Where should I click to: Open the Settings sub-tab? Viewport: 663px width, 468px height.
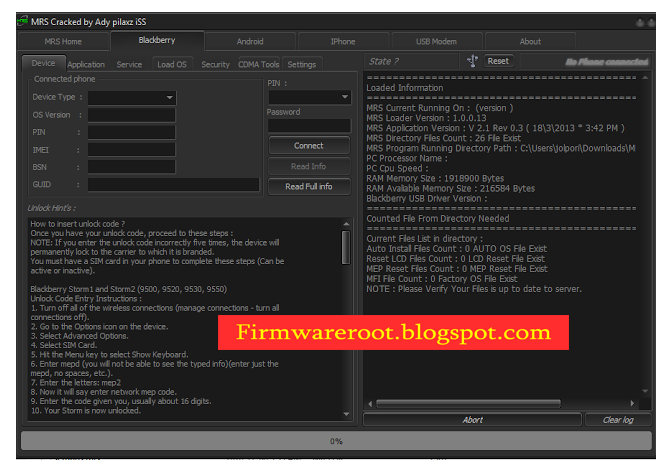coord(302,64)
